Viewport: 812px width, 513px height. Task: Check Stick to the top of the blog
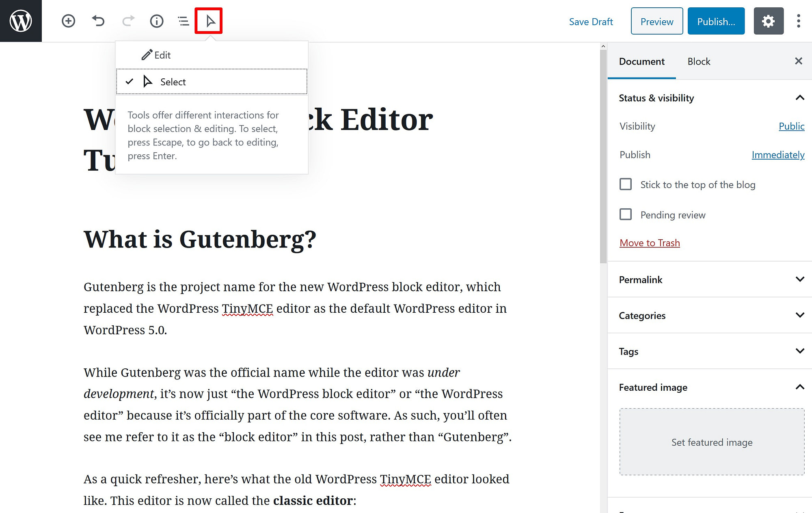coord(626,184)
